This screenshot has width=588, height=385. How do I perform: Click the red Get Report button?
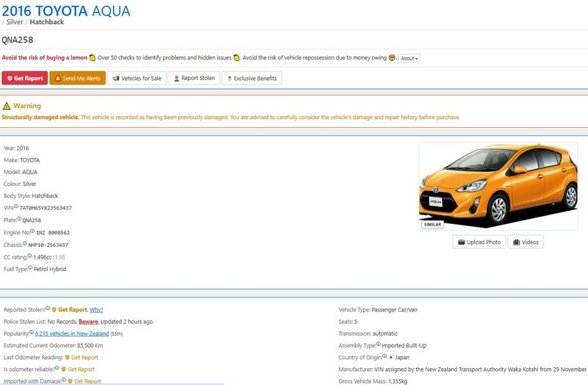coord(25,78)
